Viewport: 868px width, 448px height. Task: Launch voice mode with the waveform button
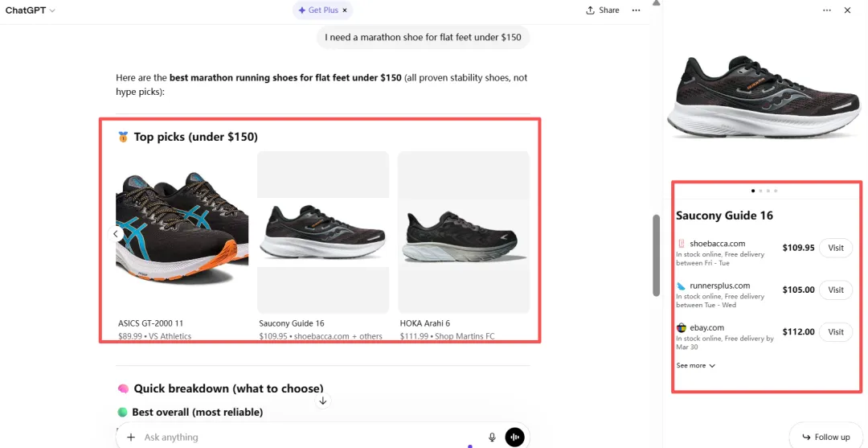point(514,438)
